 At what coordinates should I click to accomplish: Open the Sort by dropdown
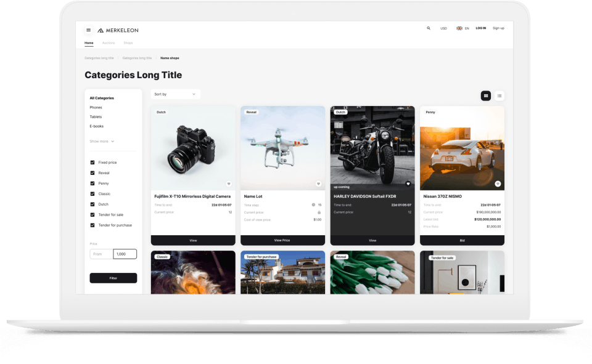point(175,94)
